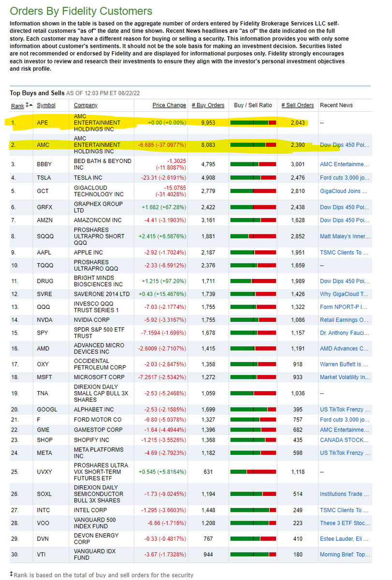Click the TSLA buy/sell ratio bar
The image size is (392, 580).
tap(253, 178)
